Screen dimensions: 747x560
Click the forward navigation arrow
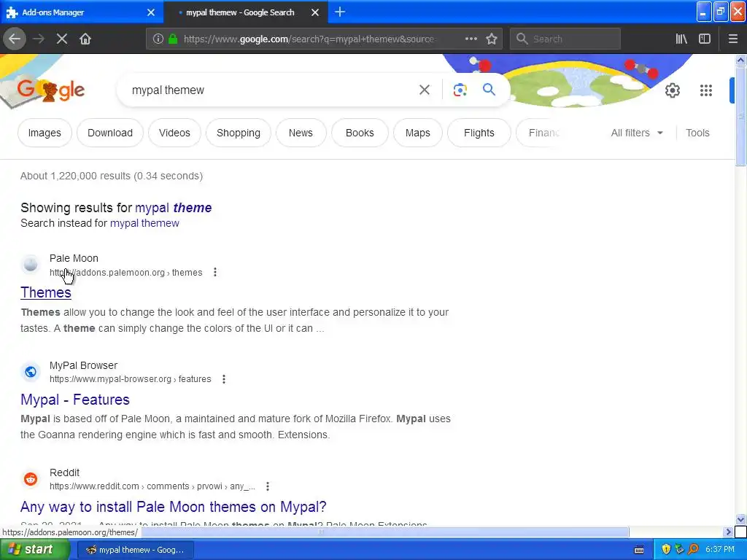39,39
